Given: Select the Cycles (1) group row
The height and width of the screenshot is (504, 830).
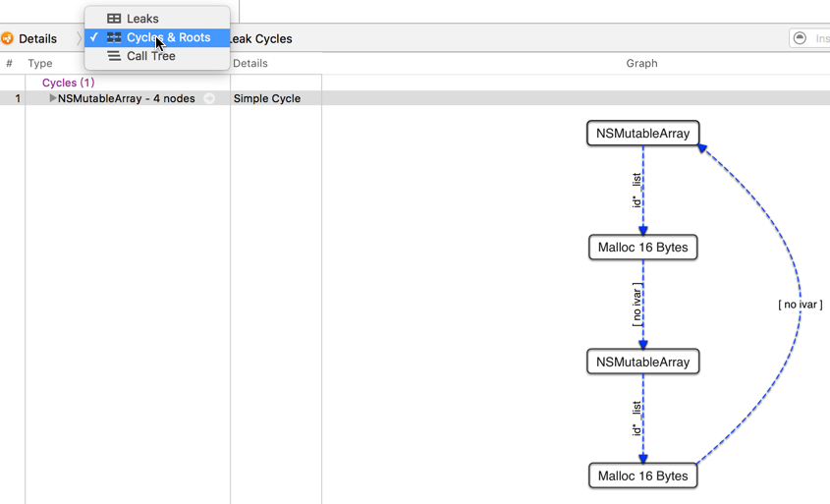Looking at the screenshot, I should click(68, 83).
